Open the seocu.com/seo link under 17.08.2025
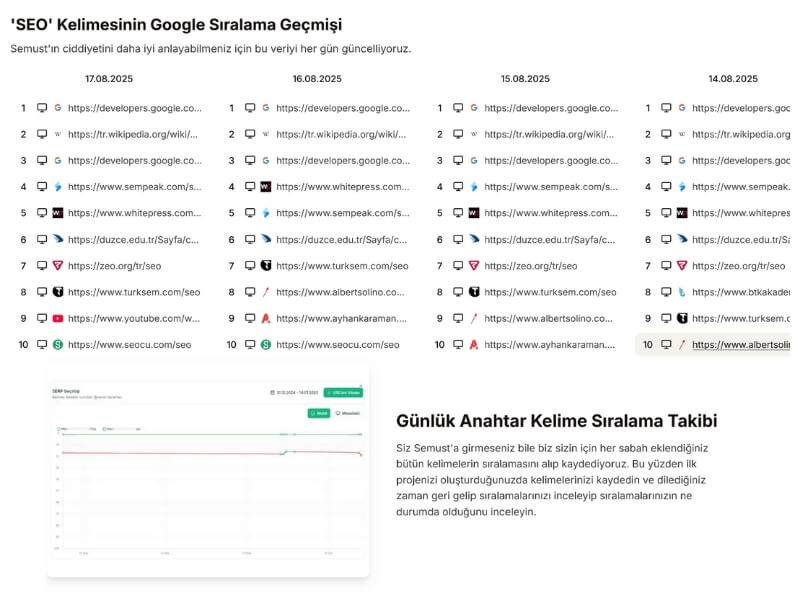Image resolution: width=800 pixels, height=600 pixels. pos(129,344)
